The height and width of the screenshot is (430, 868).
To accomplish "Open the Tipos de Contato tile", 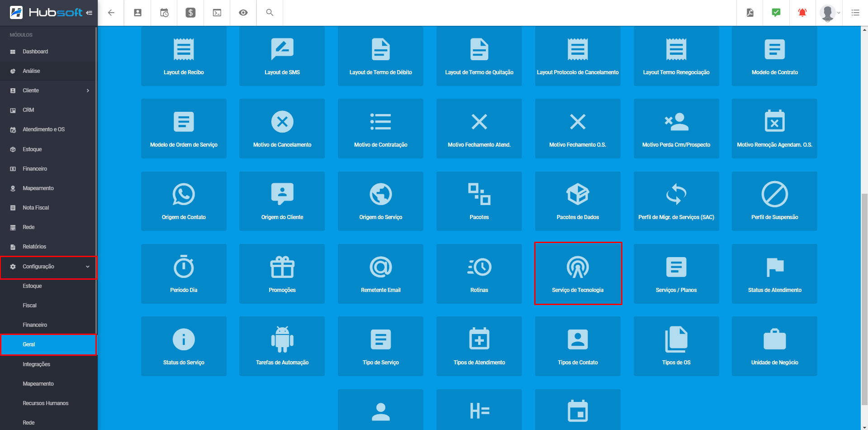I will (578, 346).
